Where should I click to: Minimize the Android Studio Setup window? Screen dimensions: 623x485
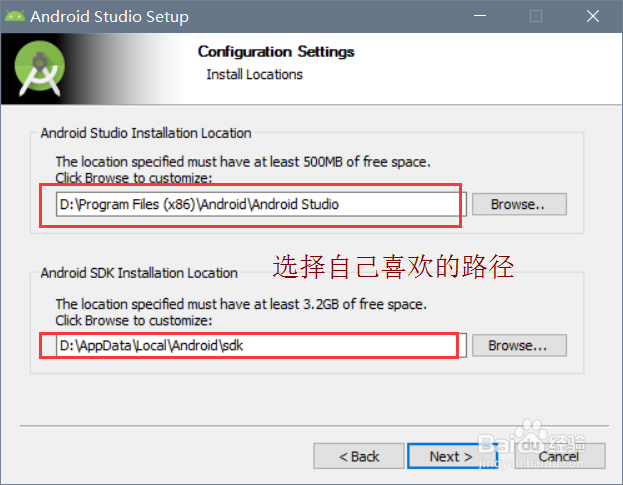tap(485, 17)
